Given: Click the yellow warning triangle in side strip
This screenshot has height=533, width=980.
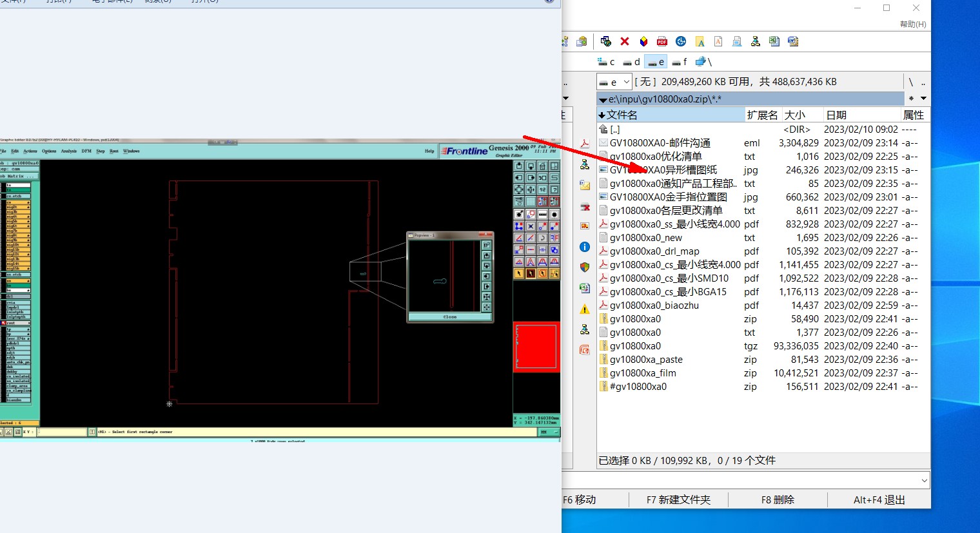Looking at the screenshot, I should pyautogui.click(x=585, y=309).
